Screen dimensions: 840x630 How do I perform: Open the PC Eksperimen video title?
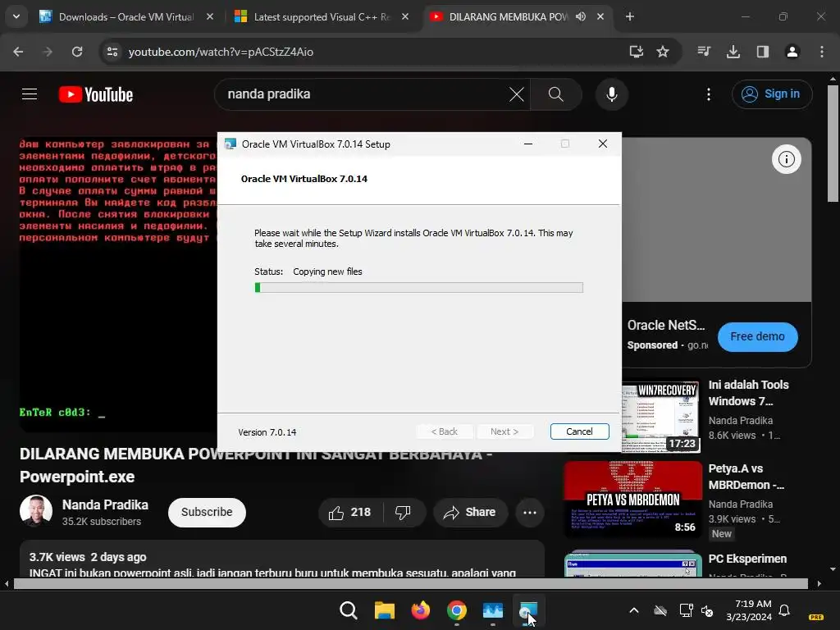pyautogui.click(x=747, y=559)
